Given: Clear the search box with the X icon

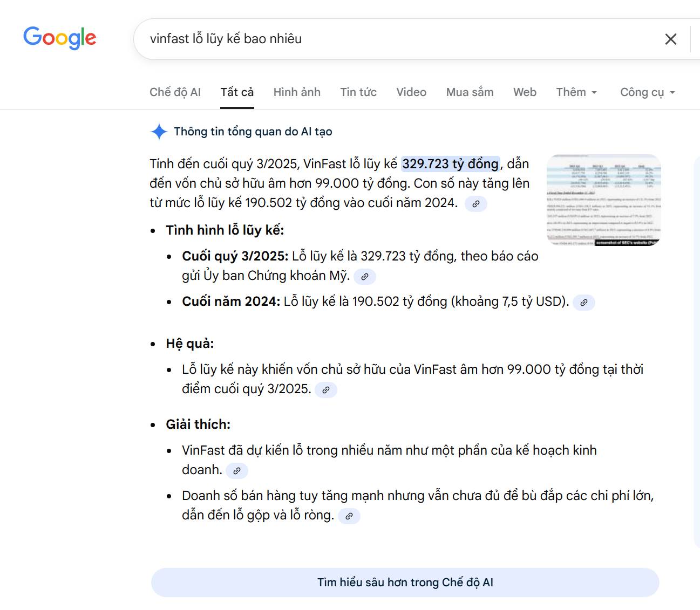Looking at the screenshot, I should point(671,39).
